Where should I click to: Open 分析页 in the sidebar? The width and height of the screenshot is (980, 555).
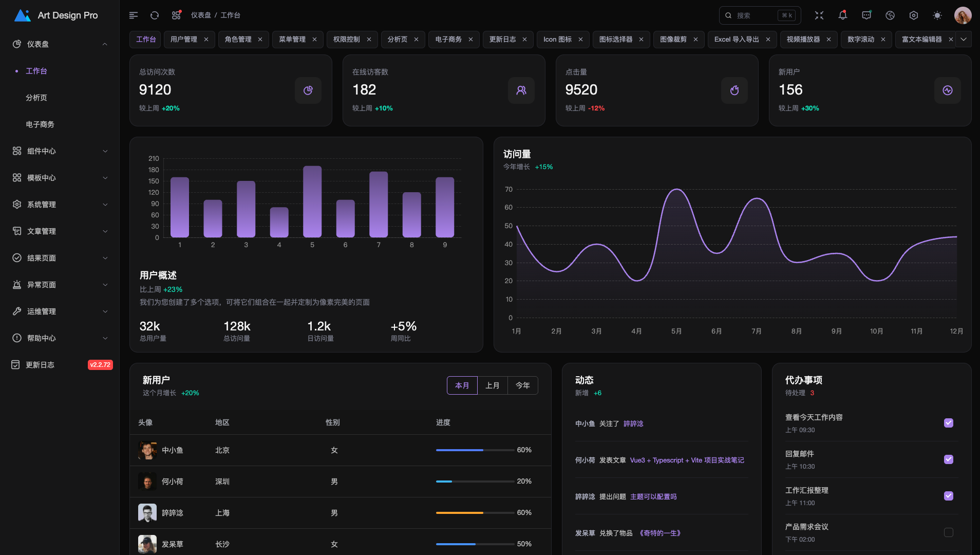(x=36, y=98)
